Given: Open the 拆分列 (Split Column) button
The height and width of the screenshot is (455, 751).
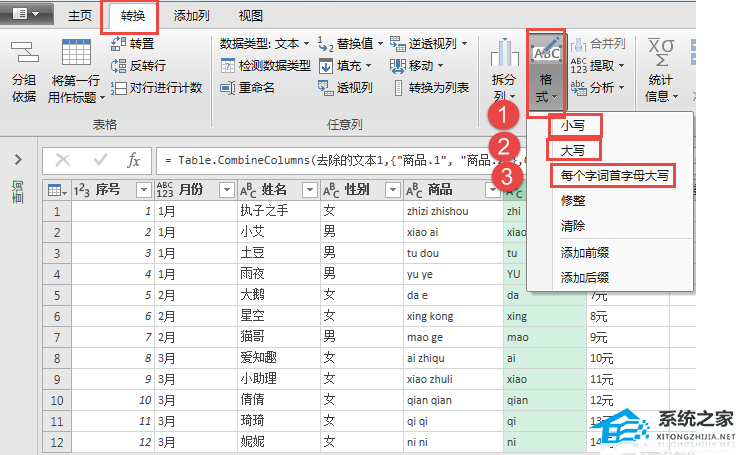Looking at the screenshot, I should (505, 70).
